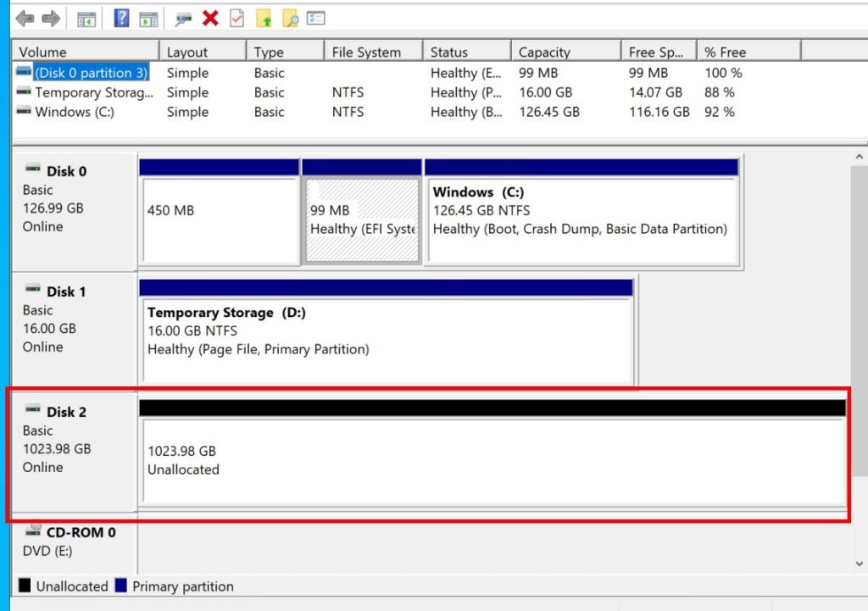This screenshot has height=611, width=868.
Task: Sort by the Capacity column header
Action: [x=566, y=52]
